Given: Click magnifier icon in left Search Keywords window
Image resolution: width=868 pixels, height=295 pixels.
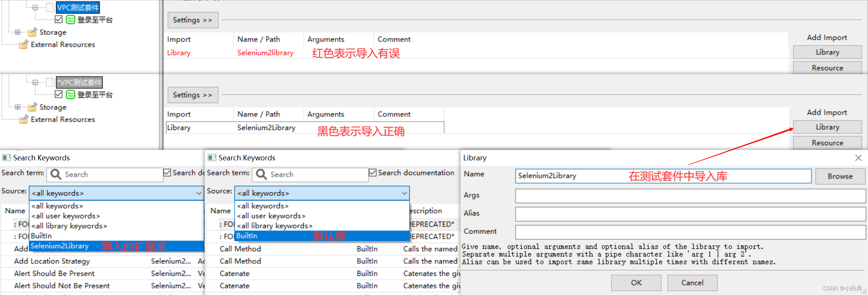Looking at the screenshot, I should (x=56, y=174).
